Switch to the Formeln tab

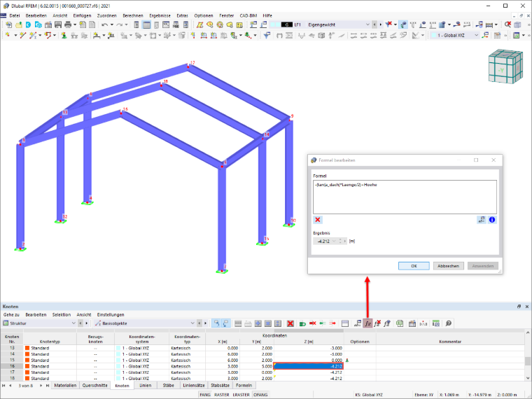(244, 386)
